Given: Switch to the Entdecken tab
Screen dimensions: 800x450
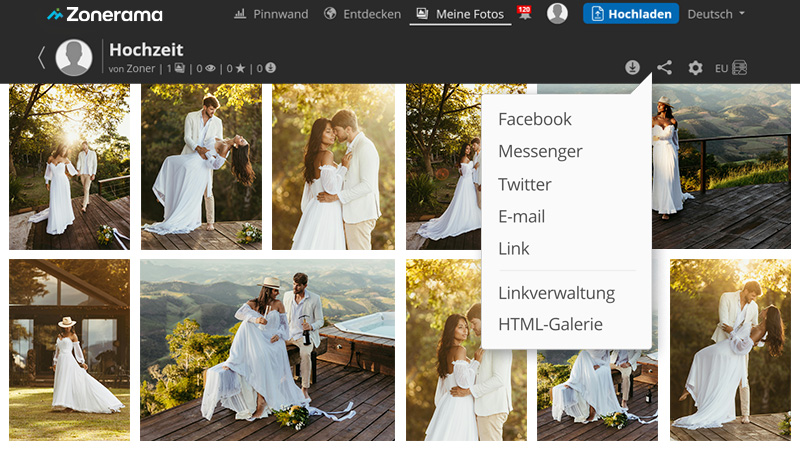Looking at the screenshot, I should coord(363,14).
